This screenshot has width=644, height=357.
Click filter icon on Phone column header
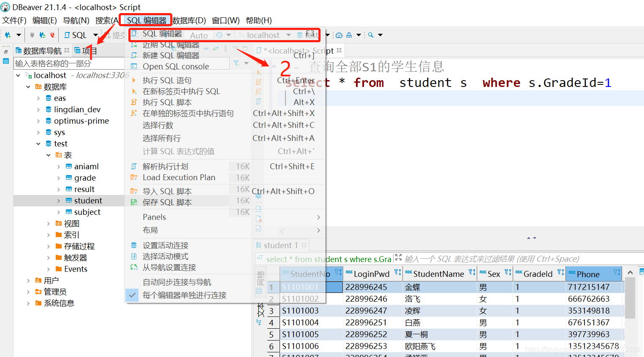point(617,272)
